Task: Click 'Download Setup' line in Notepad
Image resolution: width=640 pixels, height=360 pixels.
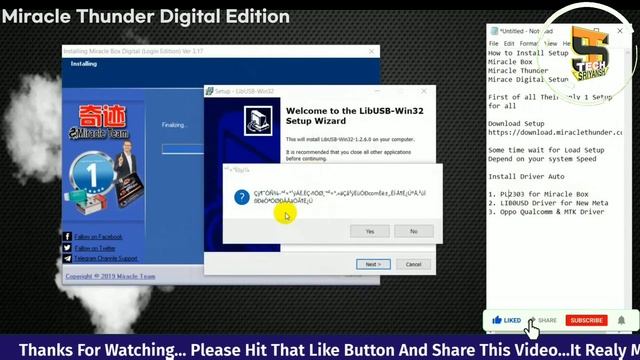Action: [516, 124]
